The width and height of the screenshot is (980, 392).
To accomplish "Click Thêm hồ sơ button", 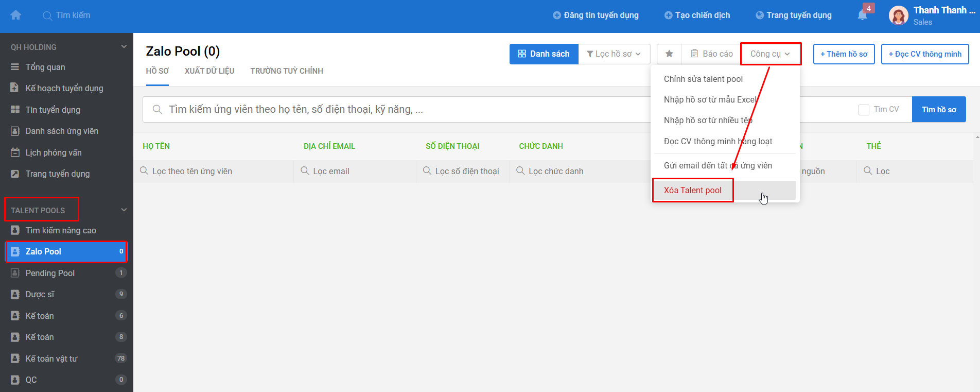I will click(844, 54).
